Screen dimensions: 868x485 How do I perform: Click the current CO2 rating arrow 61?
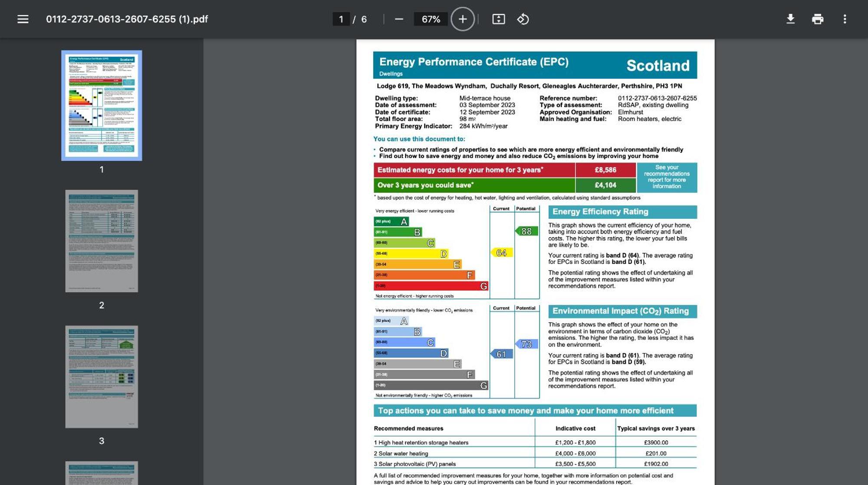[x=501, y=354]
